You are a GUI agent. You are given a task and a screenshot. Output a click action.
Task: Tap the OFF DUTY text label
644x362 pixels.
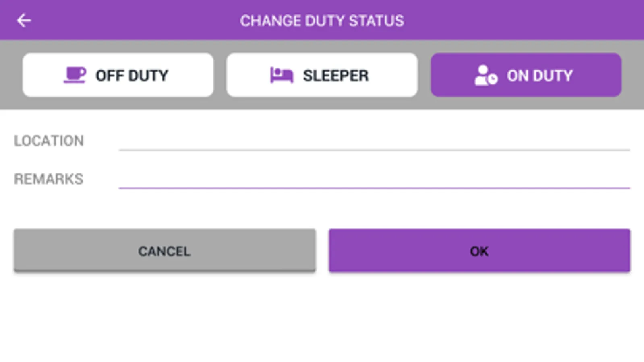pos(132,76)
